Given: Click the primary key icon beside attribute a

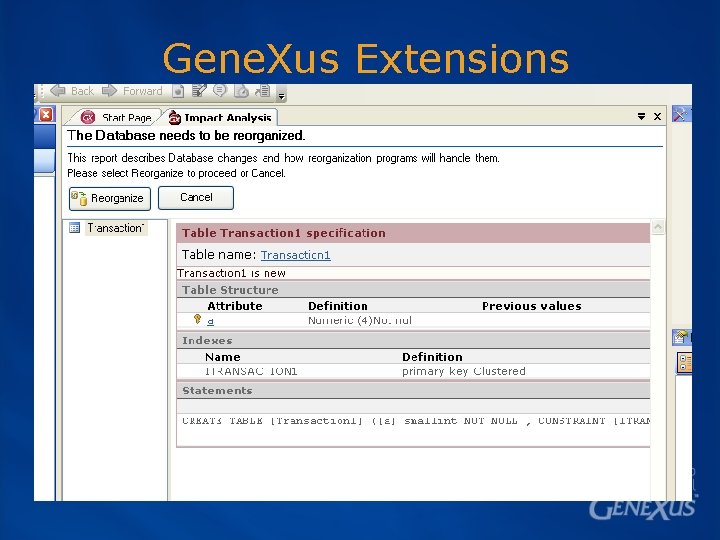Looking at the screenshot, I should coord(197,319).
